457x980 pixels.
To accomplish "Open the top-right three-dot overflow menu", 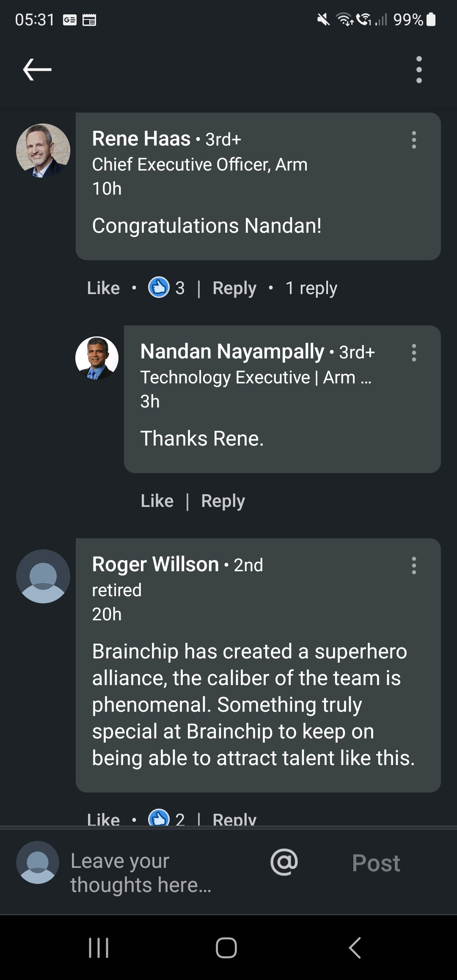I will [x=419, y=70].
